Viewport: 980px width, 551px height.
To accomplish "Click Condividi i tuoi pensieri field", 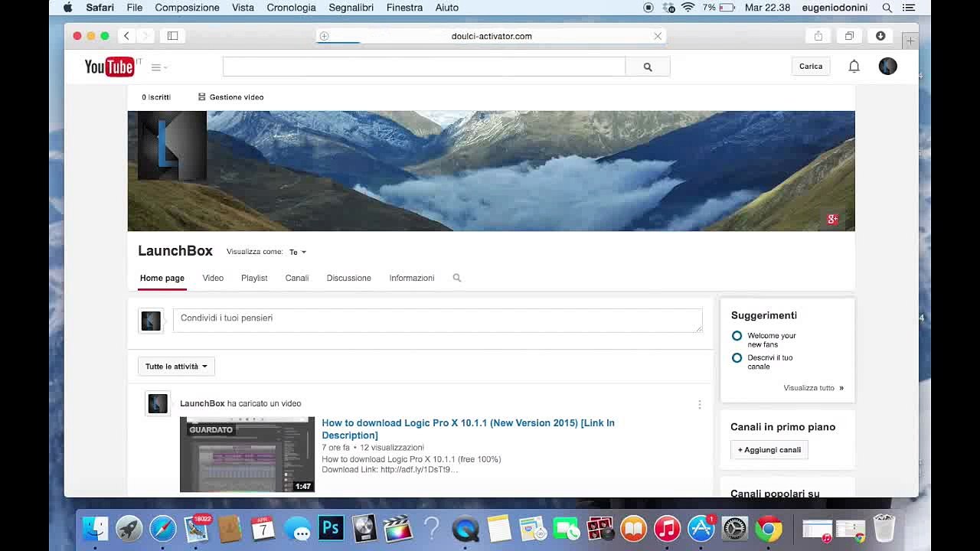I will pyautogui.click(x=437, y=321).
